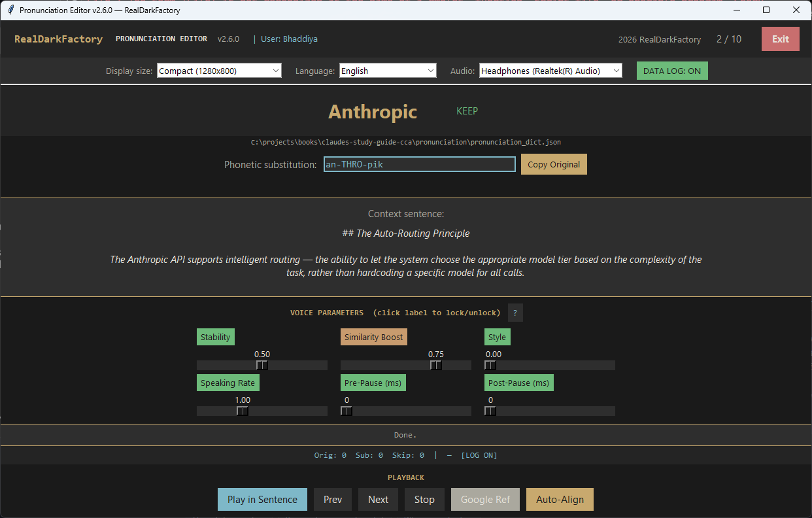Click the Stability slider handle
The image size is (812, 518).
point(262,365)
